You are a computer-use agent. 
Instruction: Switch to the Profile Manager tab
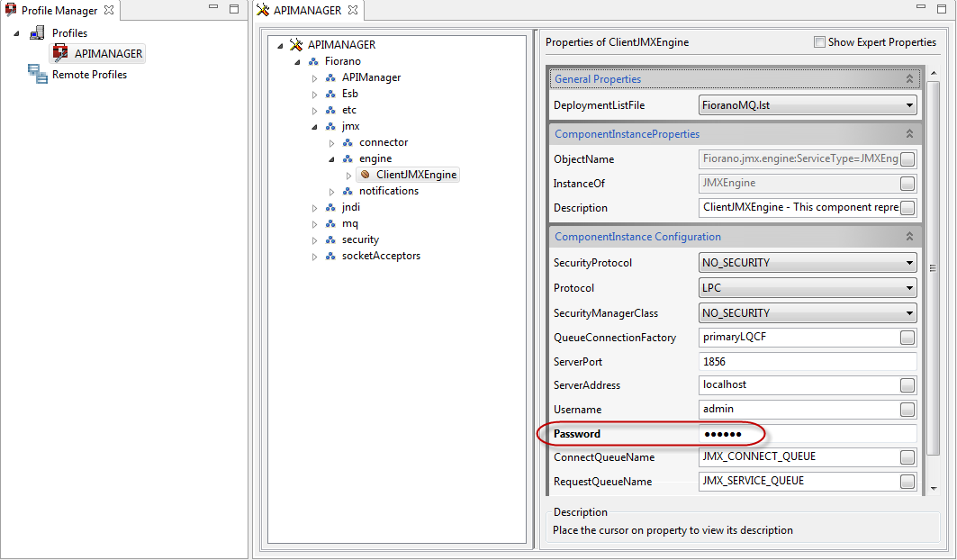pyautogui.click(x=59, y=11)
